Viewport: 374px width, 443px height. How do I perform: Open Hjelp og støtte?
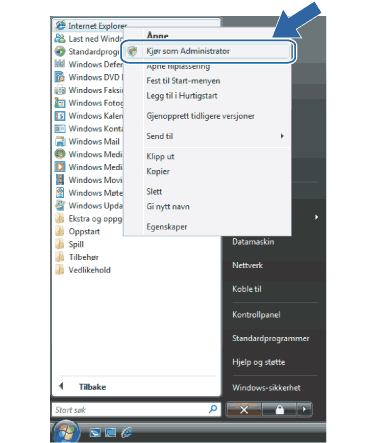point(259,362)
